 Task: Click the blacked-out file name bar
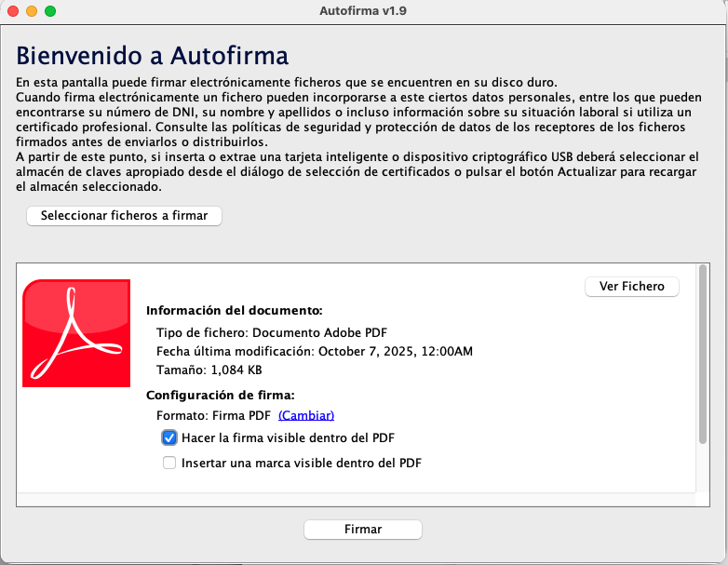[353, 285]
